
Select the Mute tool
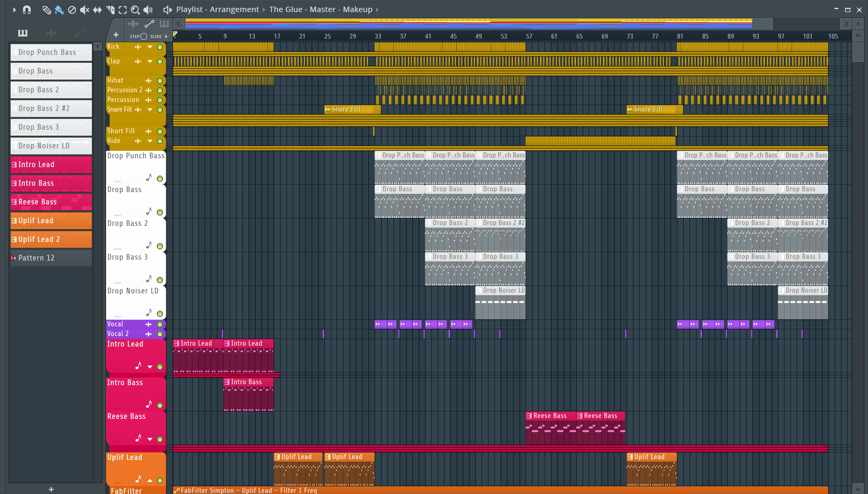click(x=84, y=10)
